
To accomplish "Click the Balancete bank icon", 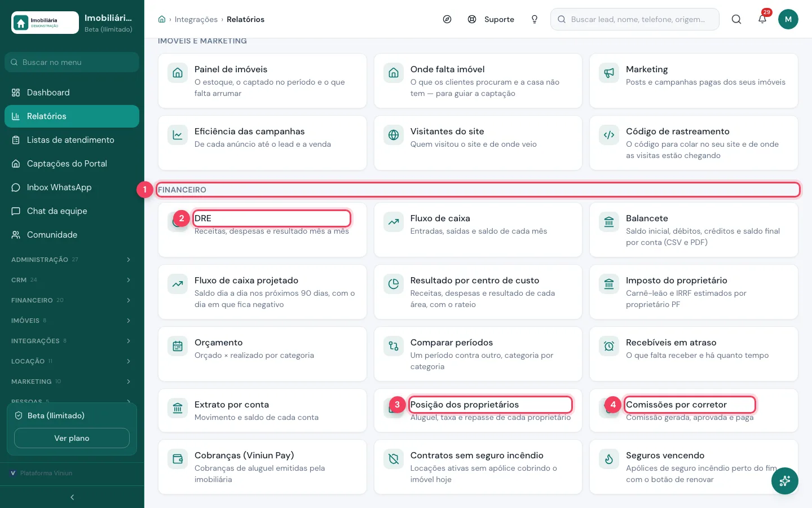I will [609, 222].
